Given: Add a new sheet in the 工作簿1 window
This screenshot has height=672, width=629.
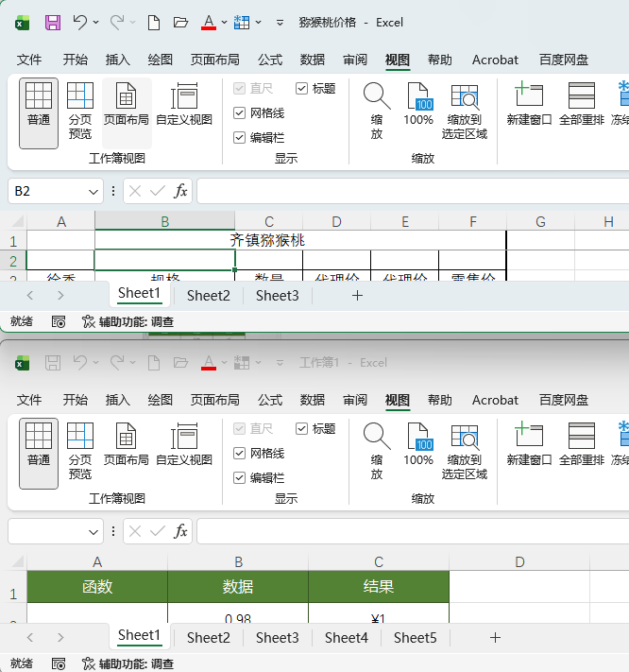Looking at the screenshot, I should [495, 637].
